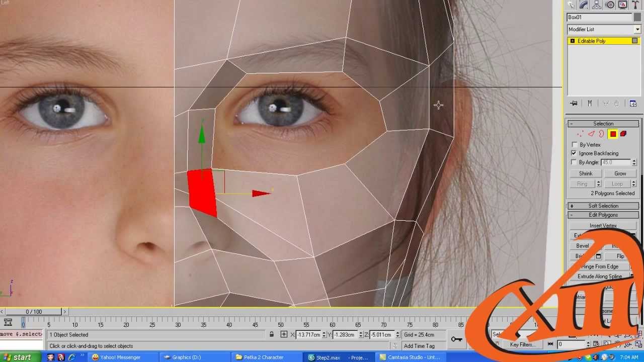Click the By Angle value field
Viewport: 644px width, 362px height.
click(616, 162)
